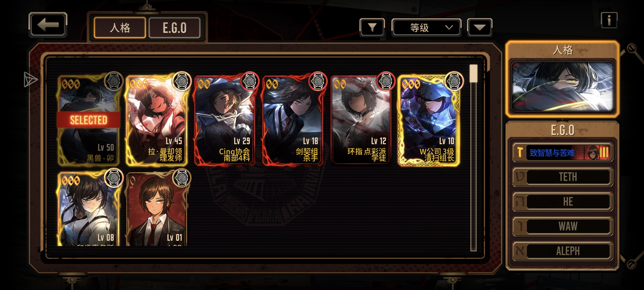Open the selected identity portrait on right panel
This screenshot has width=644, height=290.
point(563,87)
